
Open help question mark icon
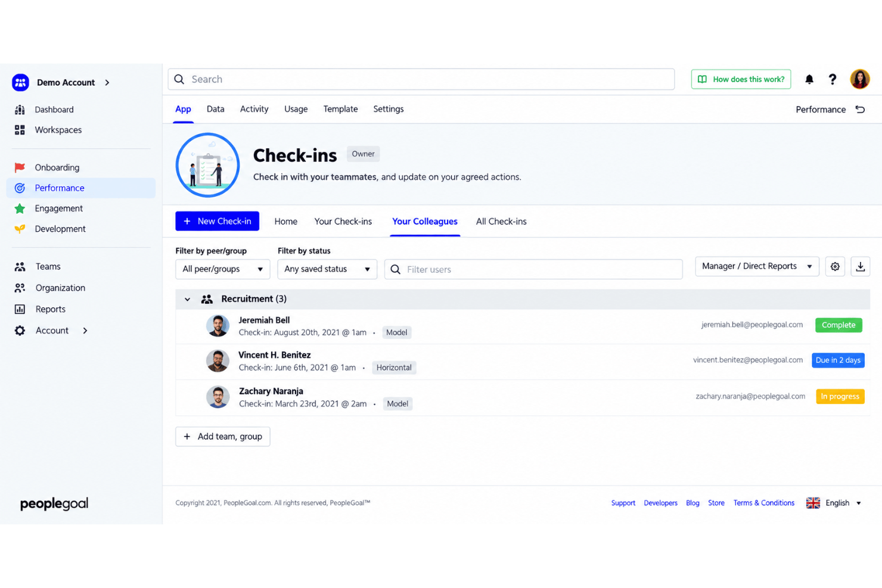(833, 79)
